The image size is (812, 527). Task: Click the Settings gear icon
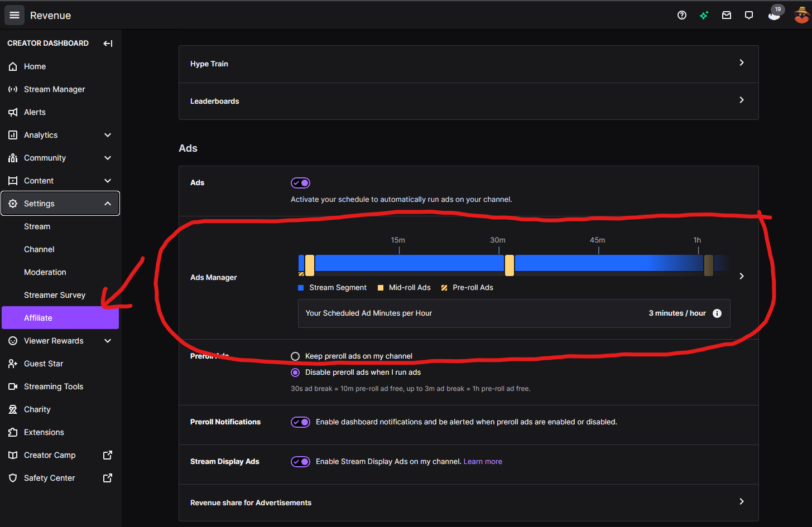13,204
